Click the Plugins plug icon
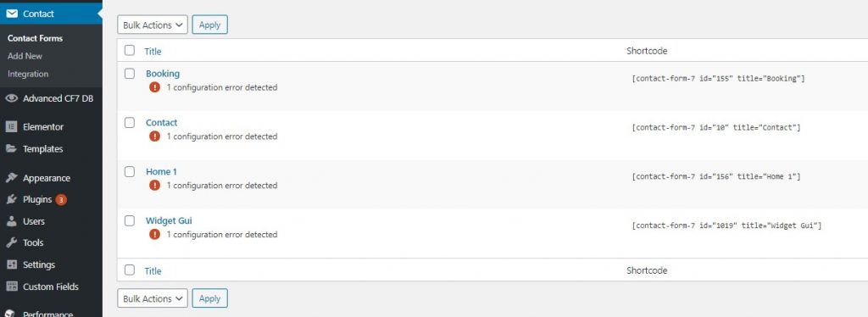868x317 pixels. pos(12,199)
